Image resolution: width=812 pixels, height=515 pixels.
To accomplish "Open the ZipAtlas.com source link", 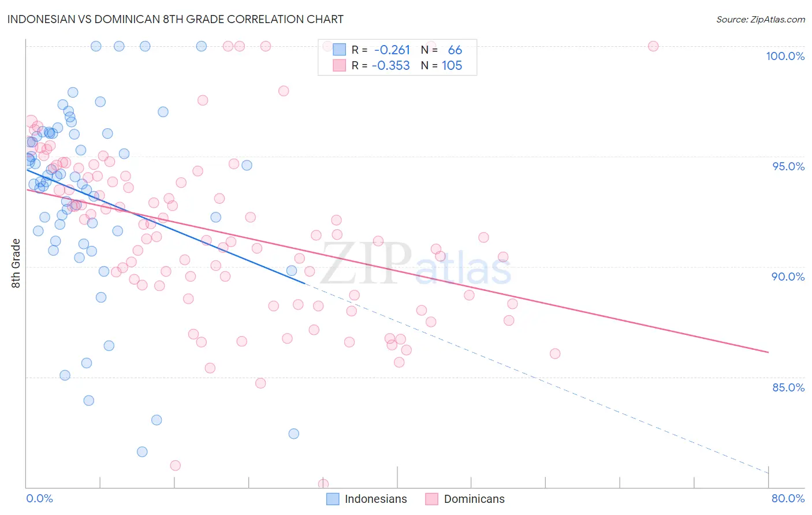I will pos(761,19).
